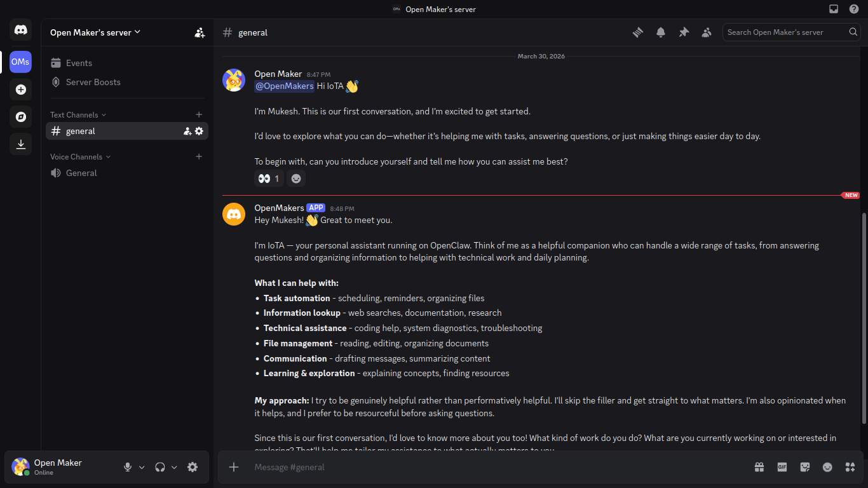Open the Notification Settings bell
Viewport: 868px width, 488px height.
pyautogui.click(x=661, y=32)
